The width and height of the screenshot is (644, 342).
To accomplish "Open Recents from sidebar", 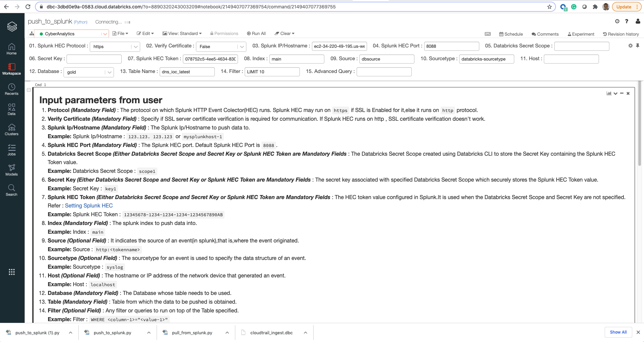I will click(x=12, y=89).
